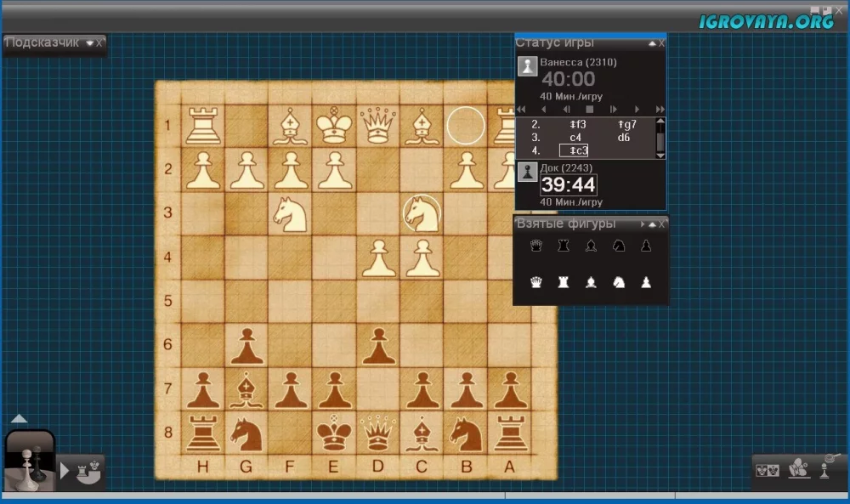Image resolution: width=850 pixels, height=504 pixels.
Task: Click the black pawn icon beside Док
Action: tap(528, 173)
